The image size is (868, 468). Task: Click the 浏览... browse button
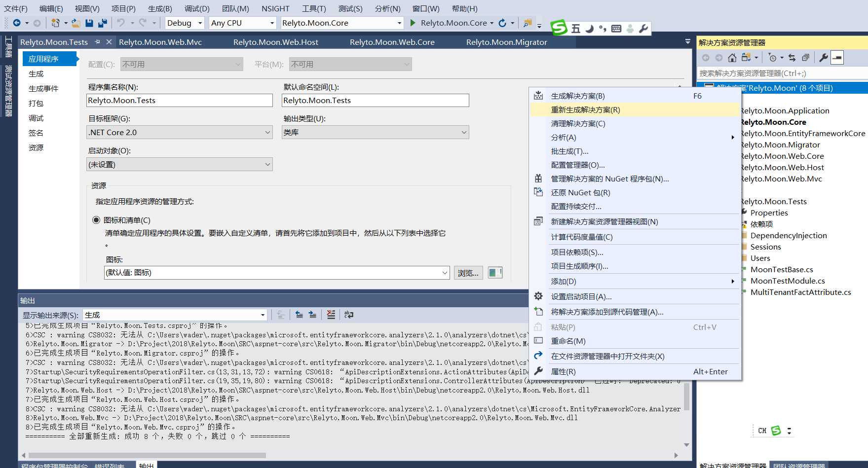(468, 273)
